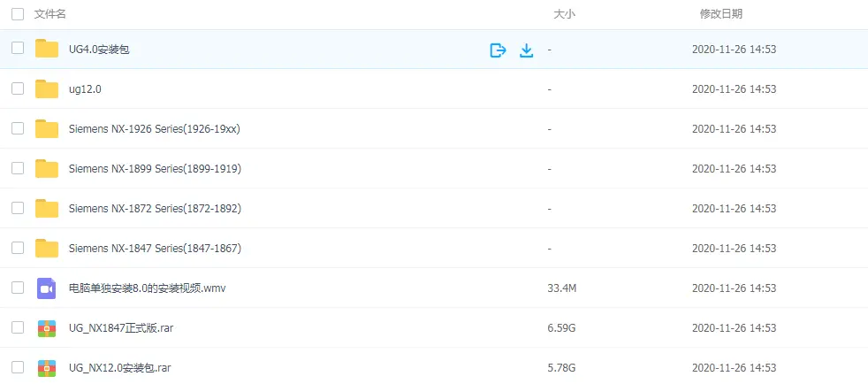This screenshot has height=384, width=868.
Task: Click folder icon of Siemens NX-1847 Series
Action: [x=47, y=249]
